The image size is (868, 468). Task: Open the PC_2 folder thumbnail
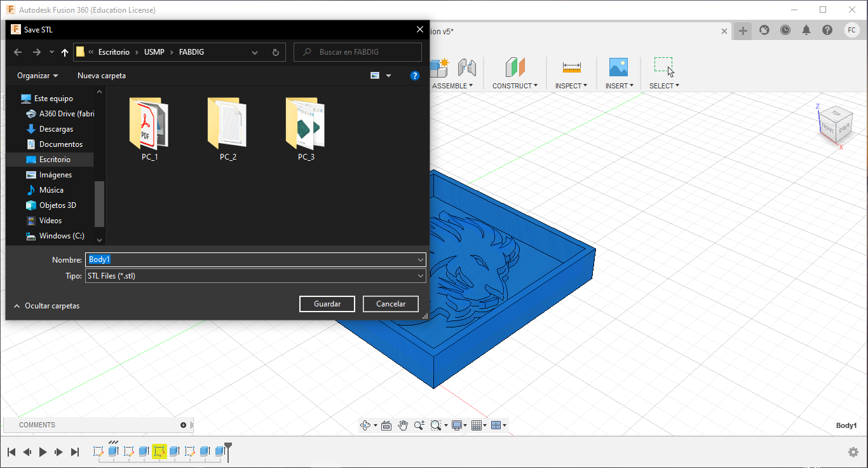pos(228,130)
